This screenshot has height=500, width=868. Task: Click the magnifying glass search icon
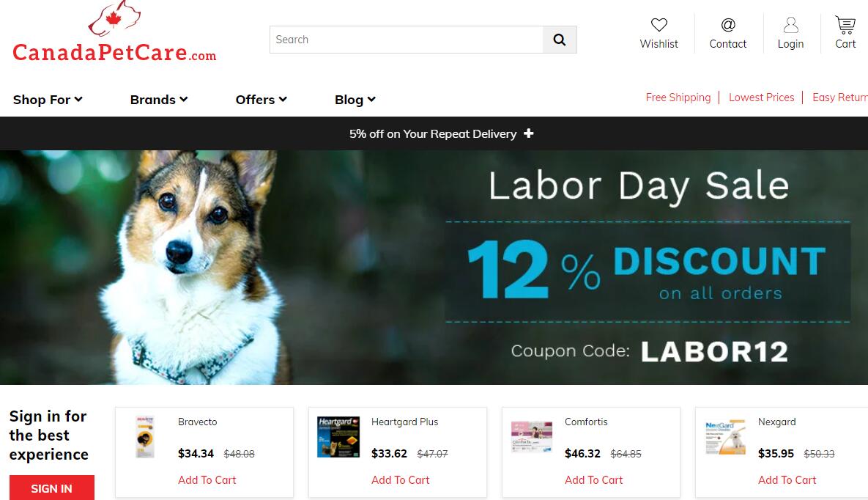tap(560, 40)
